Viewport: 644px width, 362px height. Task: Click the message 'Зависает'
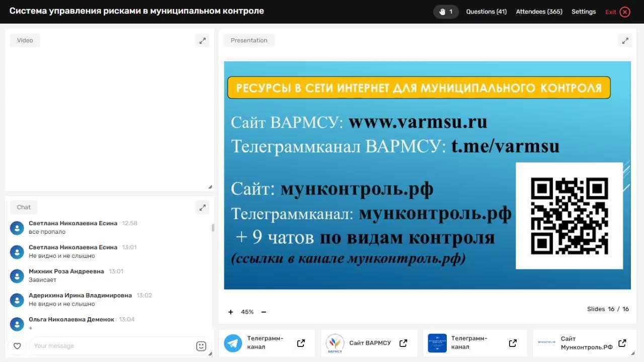pos(43,280)
